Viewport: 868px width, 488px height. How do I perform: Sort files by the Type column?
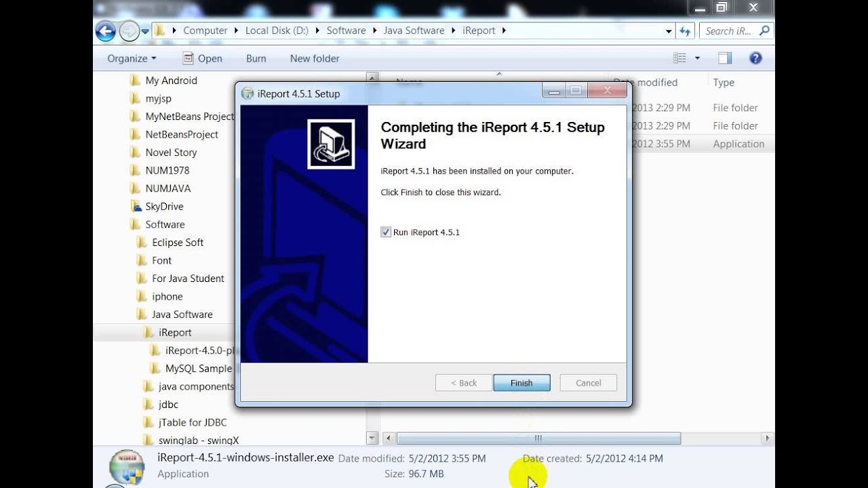724,82
